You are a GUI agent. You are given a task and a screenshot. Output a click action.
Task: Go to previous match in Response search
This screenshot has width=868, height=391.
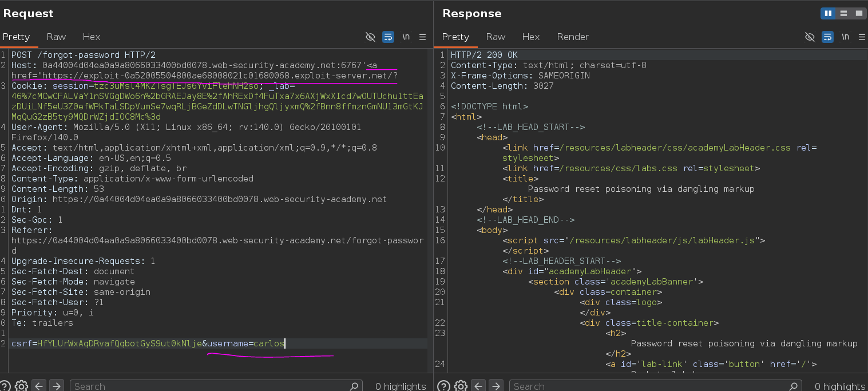point(479,386)
